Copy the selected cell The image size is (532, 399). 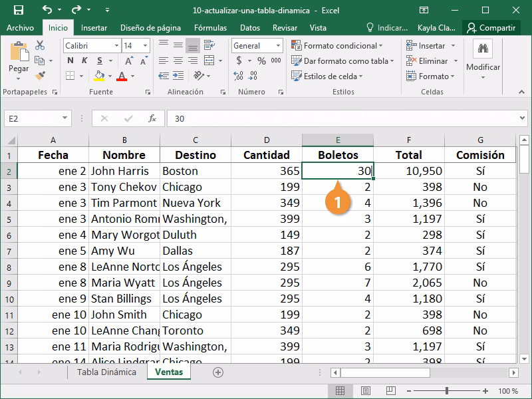point(40,61)
